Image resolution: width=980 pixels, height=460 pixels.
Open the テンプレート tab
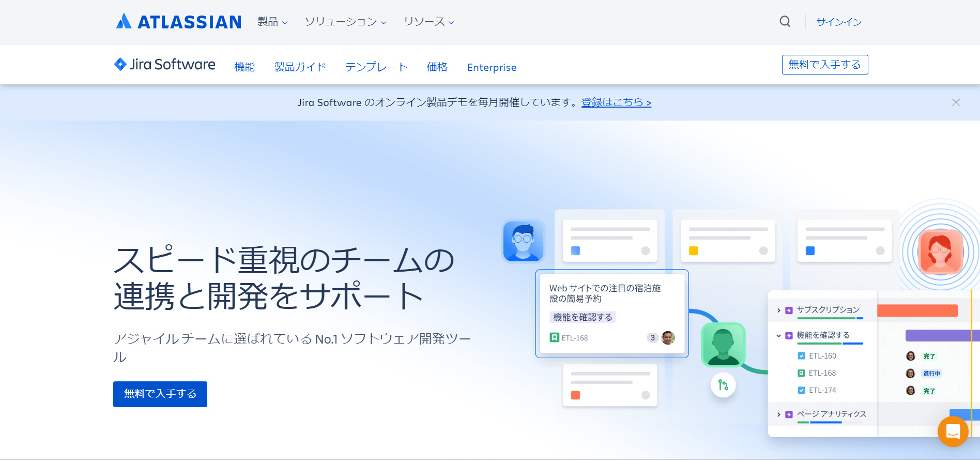(376, 67)
